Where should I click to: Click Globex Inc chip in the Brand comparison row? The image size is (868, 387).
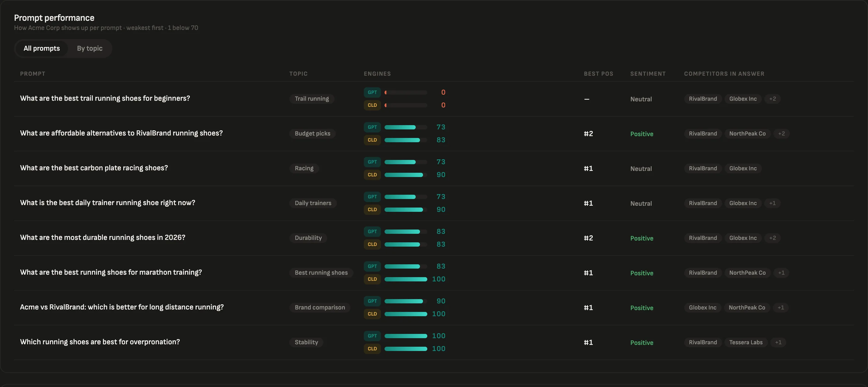pos(702,308)
